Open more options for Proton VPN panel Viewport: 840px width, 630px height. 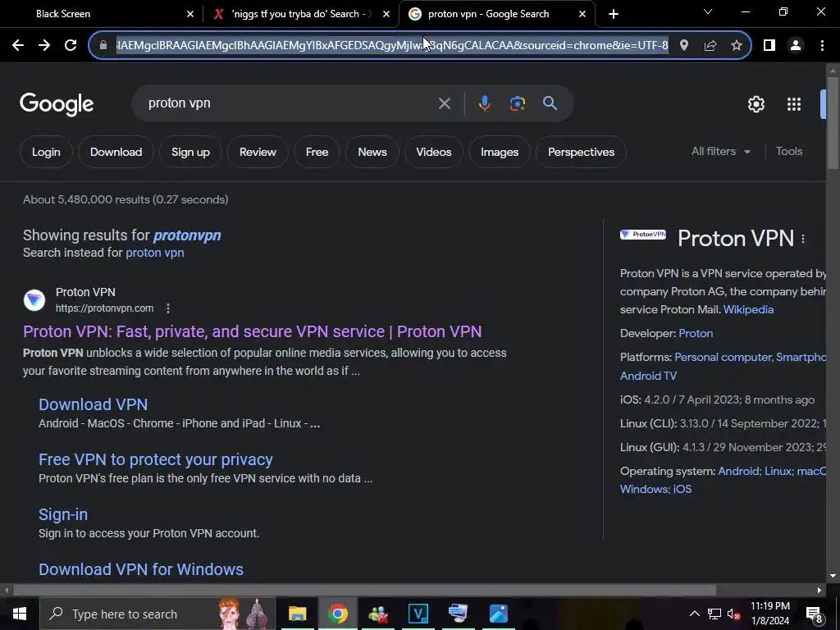click(803, 239)
